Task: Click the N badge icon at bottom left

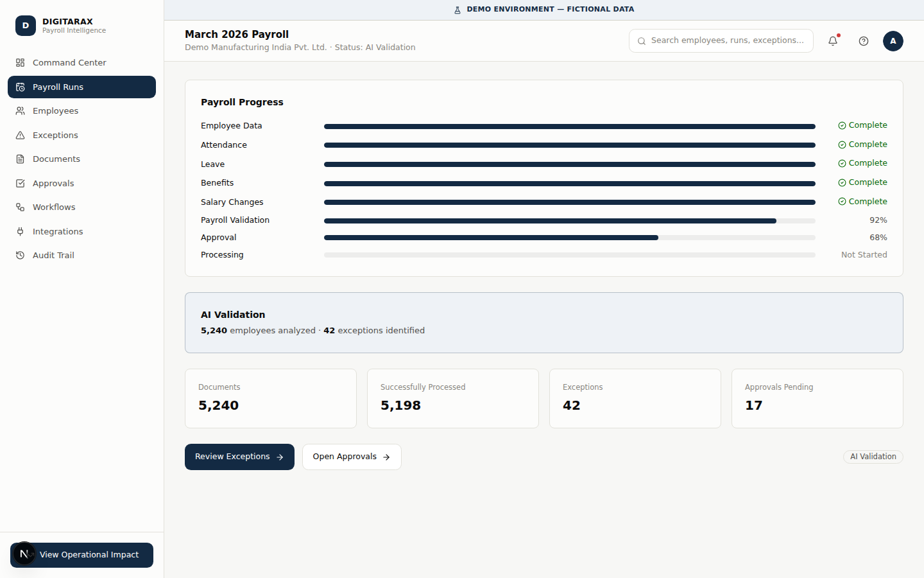Action: [24, 554]
